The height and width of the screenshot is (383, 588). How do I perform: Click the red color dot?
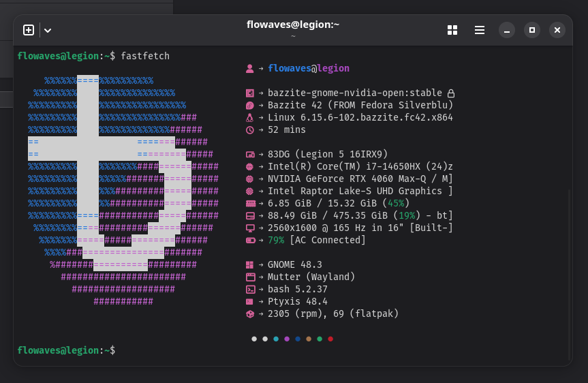click(330, 339)
